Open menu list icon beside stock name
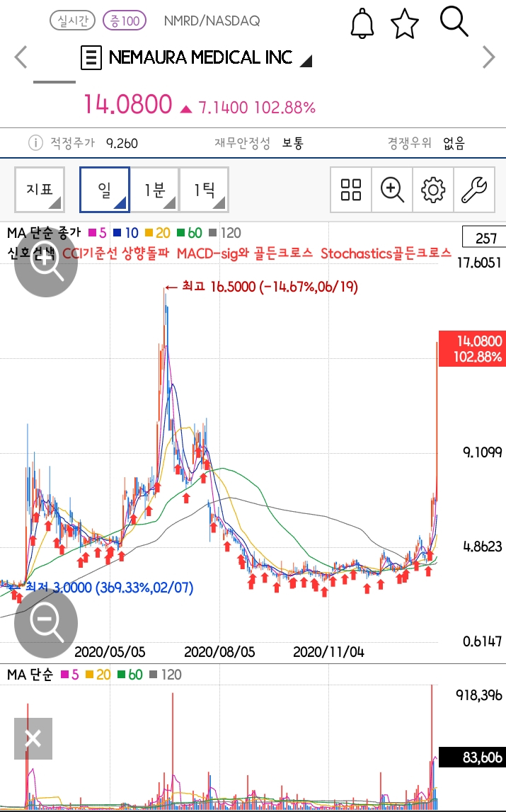Screen dimensions: 506x812 91,57
